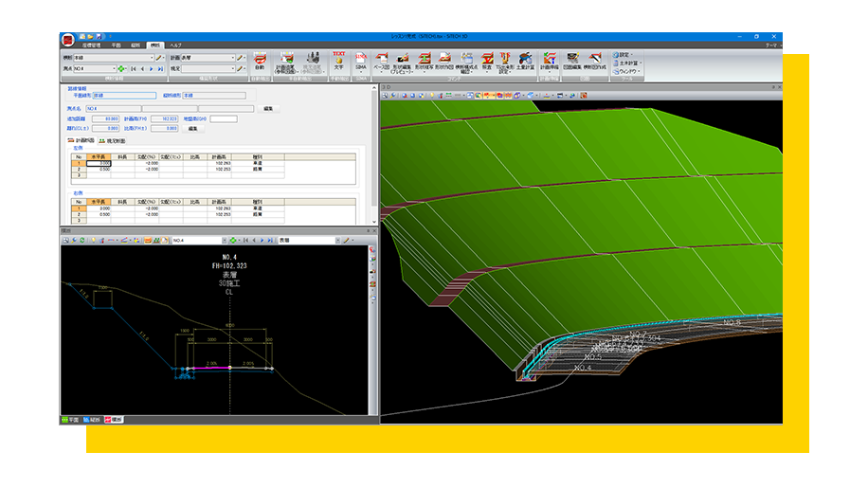The width and height of the screenshot is (868, 488).
Task: Go to first station arrow in ribbon
Action: click(x=134, y=68)
